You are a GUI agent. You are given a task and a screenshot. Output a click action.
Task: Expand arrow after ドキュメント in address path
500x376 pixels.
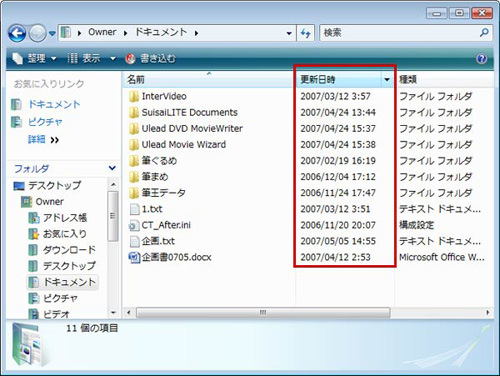196,33
